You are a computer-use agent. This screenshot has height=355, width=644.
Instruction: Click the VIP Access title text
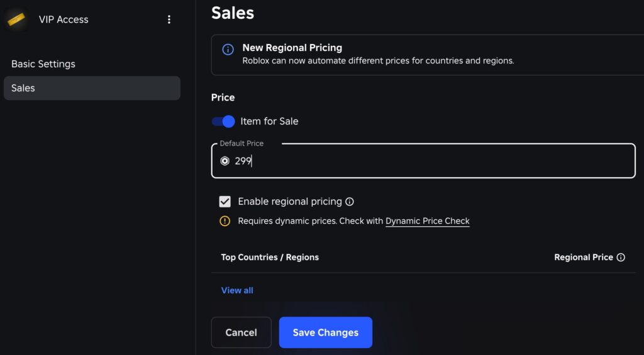point(64,19)
